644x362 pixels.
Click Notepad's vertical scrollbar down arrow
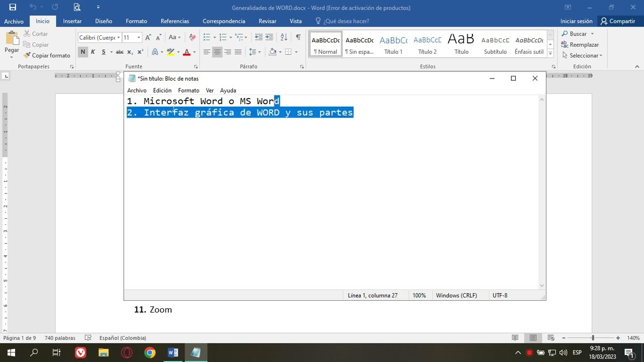542,286
